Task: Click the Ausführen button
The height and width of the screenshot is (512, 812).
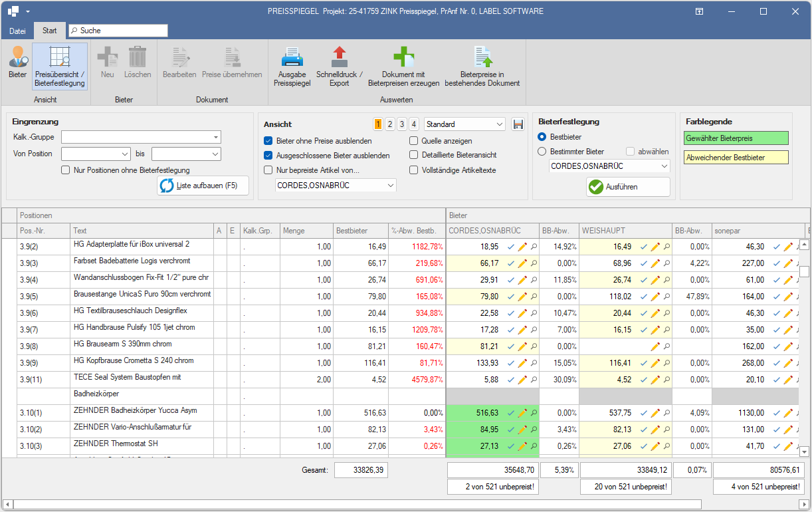Action: pyautogui.click(x=628, y=187)
